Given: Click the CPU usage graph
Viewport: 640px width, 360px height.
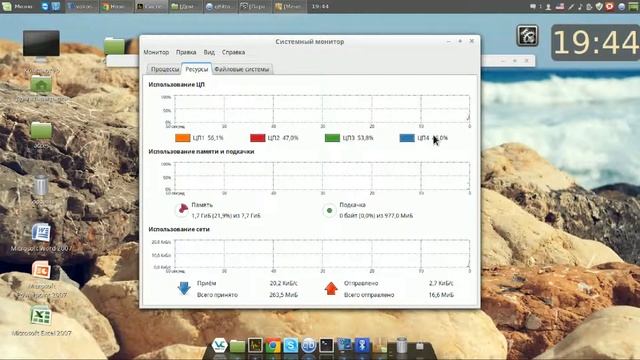Looking at the screenshot, I should (x=322, y=109).
